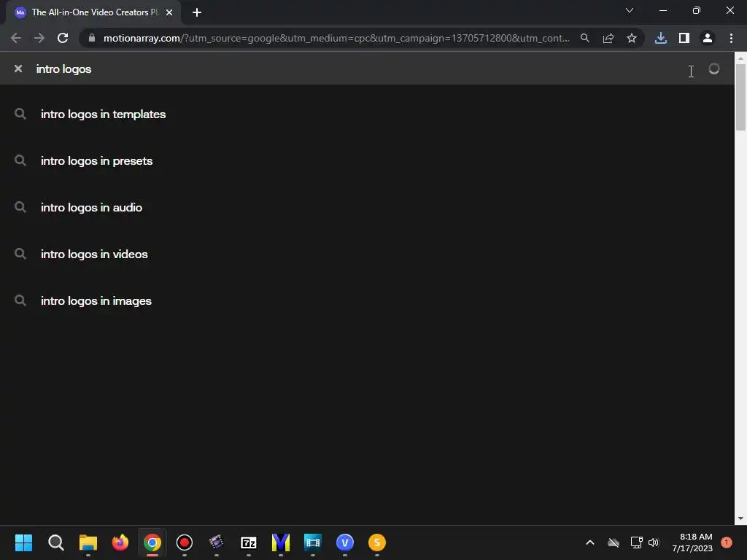Image resolution: width=747 pixels, height=560 pixels.
Task: Click magnifier icon beside templates suggestion
Action: tap(20, 113)
